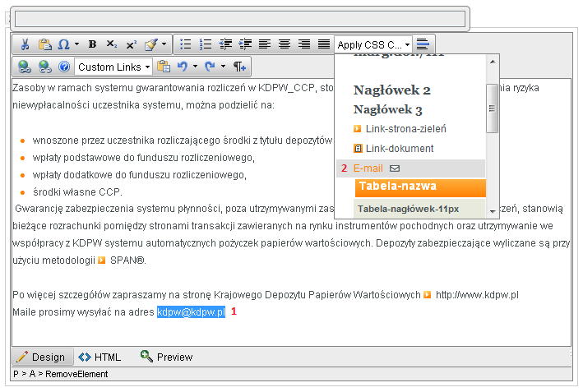Insert a bulleted list
The height and width of the screenshot is (392, 583).
185,44
